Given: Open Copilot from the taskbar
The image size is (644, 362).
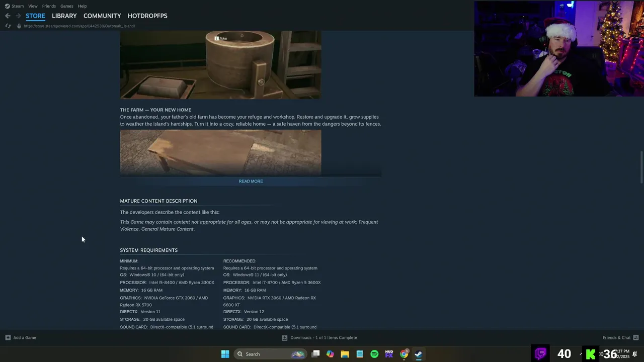Looking at the screenshot, I should tap(330, 354).
